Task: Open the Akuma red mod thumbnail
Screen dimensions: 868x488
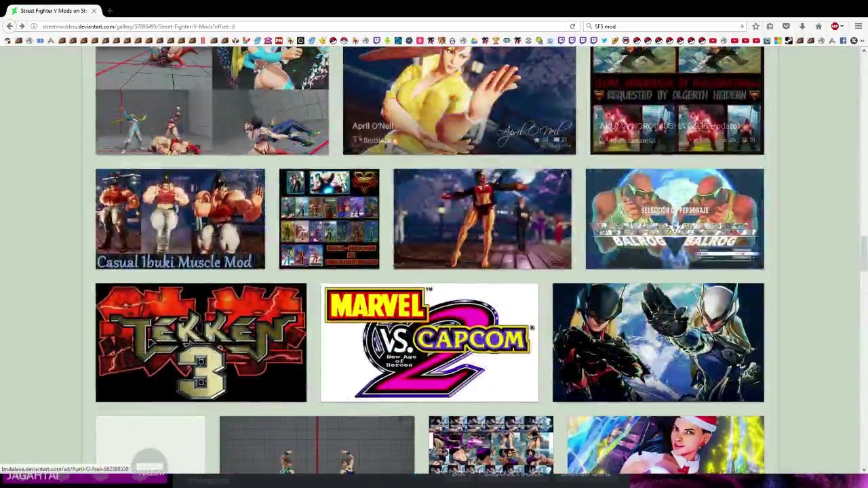Action: 677,100
